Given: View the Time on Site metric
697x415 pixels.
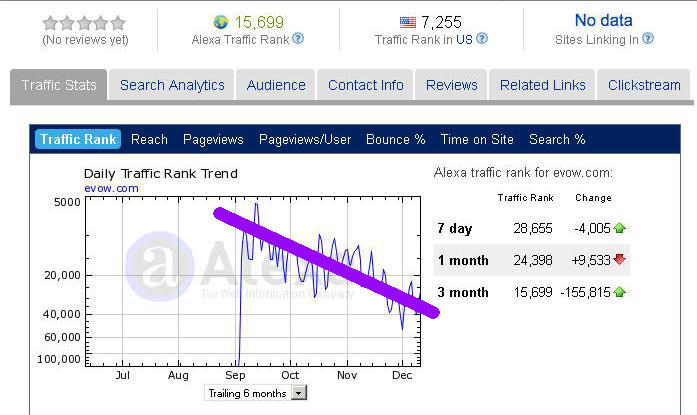Looking at the screenshot, I should click(x=477, y=140).
